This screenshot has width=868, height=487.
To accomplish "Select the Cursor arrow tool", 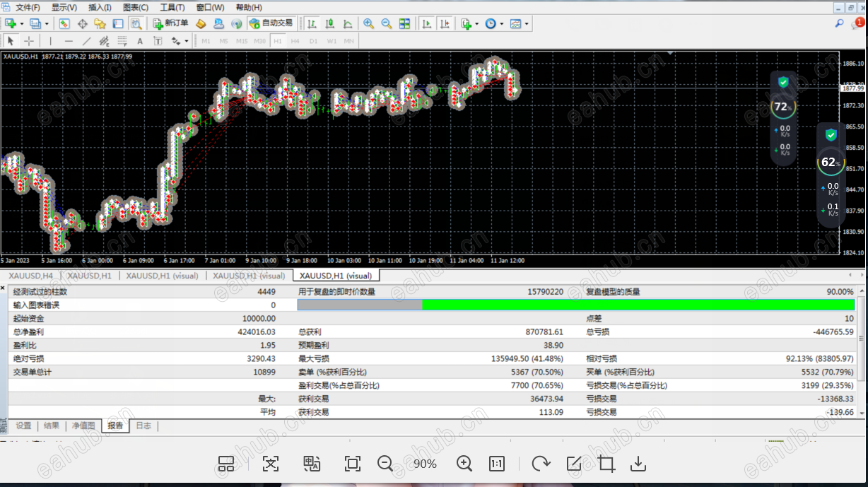I will 11,41.
